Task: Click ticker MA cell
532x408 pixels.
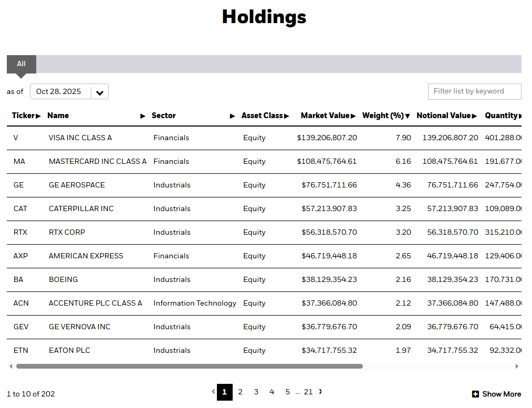Action: point(19,161)
